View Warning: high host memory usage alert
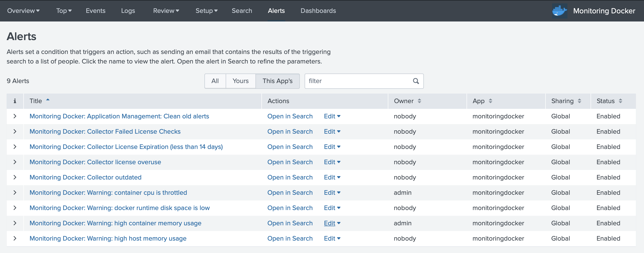 point(108,238)
